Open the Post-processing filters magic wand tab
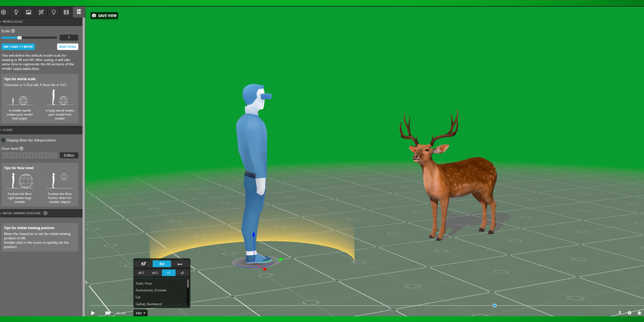Image resolution: width=644 pixels, height=322 pixels. tap(41, 12)
